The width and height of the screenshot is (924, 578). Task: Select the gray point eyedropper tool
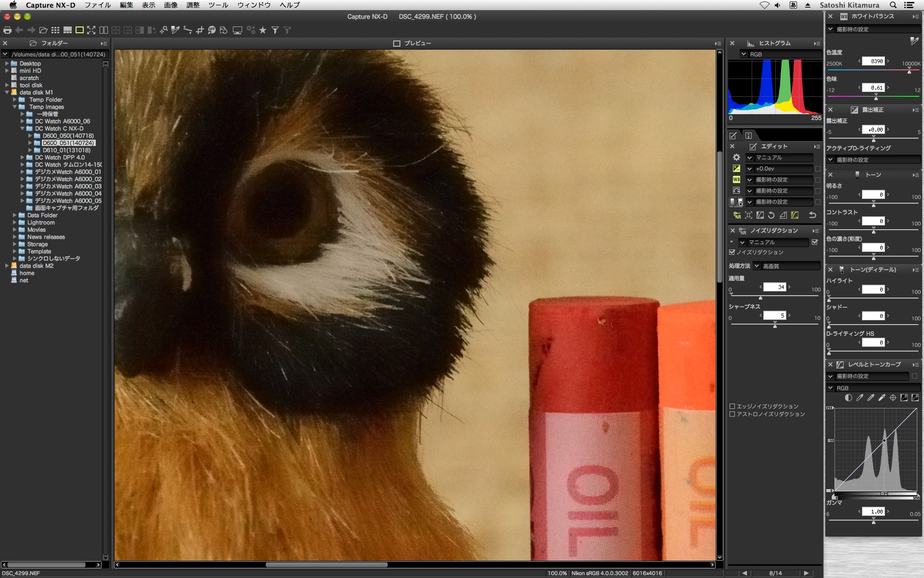click(176, 30)
